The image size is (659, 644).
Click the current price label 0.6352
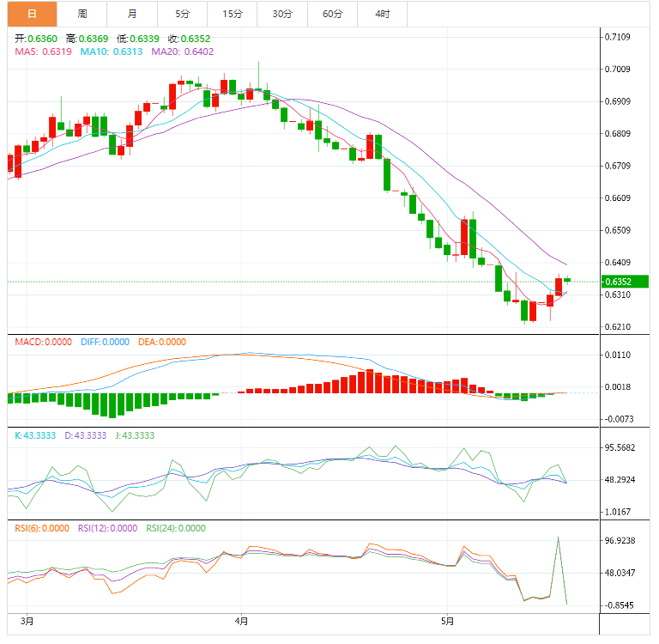625,282
